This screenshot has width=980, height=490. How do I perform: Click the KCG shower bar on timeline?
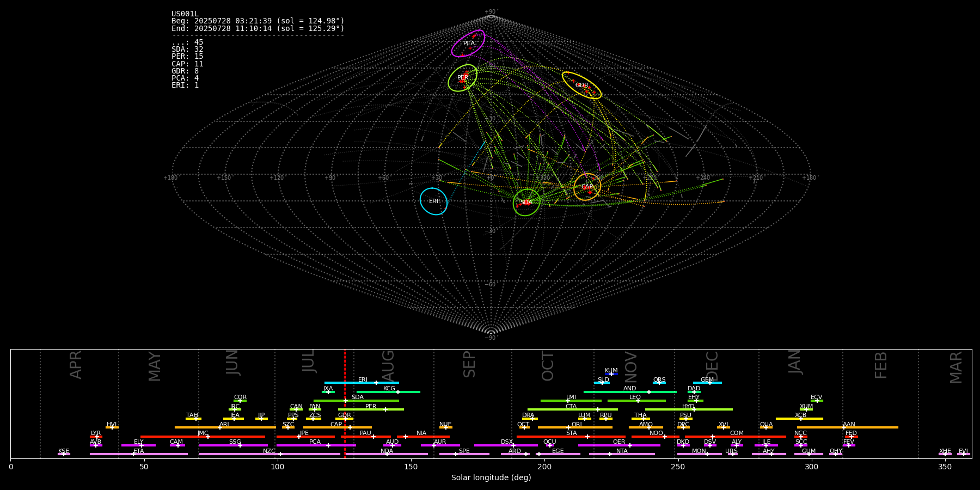[x=388, y=392]
